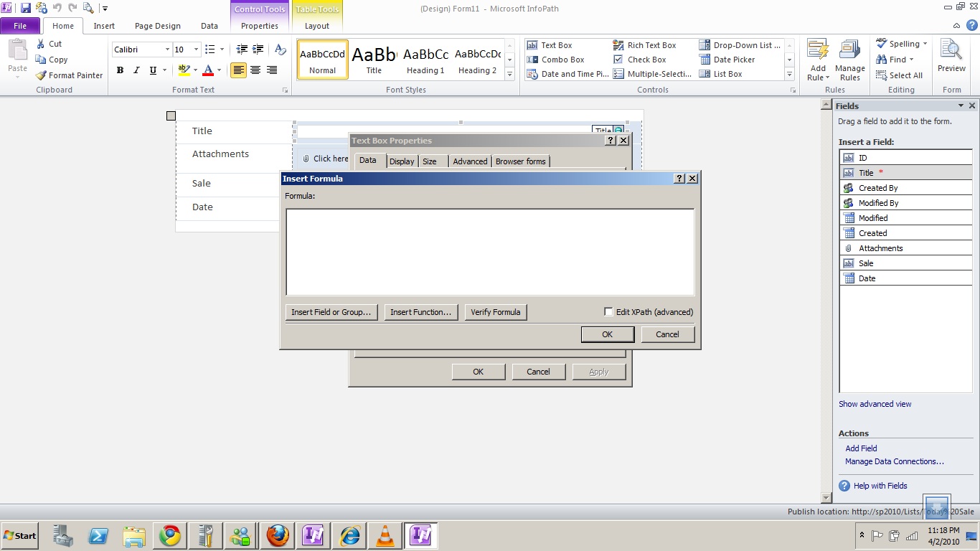
Task: Open the Manage Data Connections link
Action: [894, 461]
